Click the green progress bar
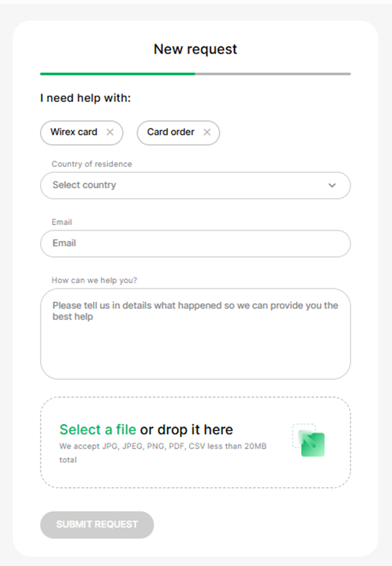This screenshot has height=566, width=392. 117,73
